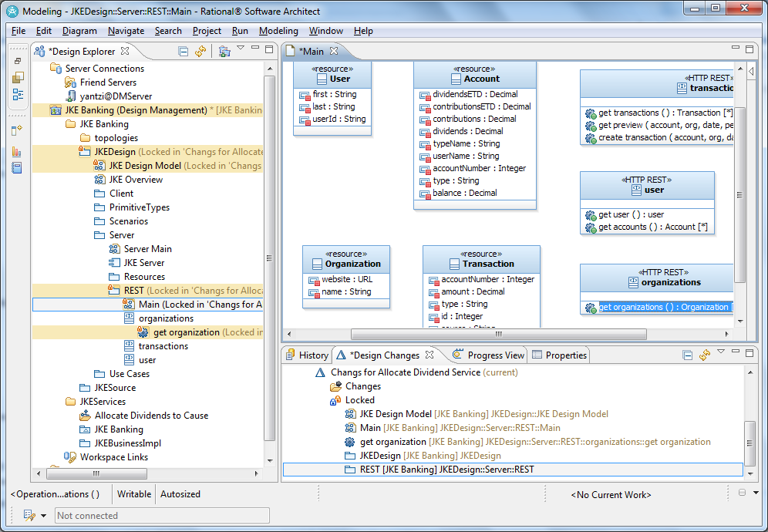Open Navigate menu
The height and width of the screenshot is (532, 768).
[126, 30]
